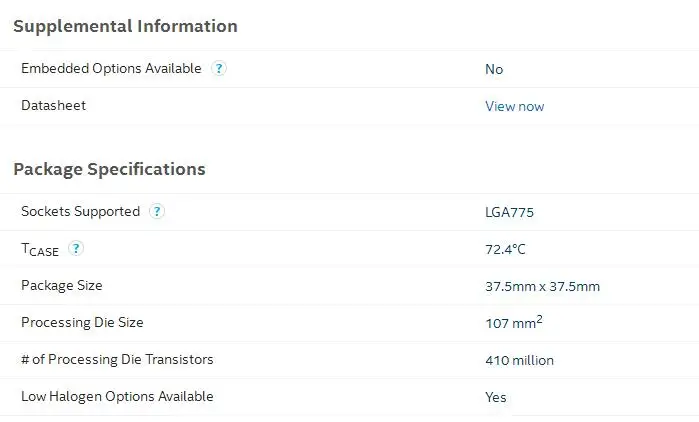The image size is (699, 422).
Task: Select the Yes value for Low Halogen
Action: tap(496, 397)
